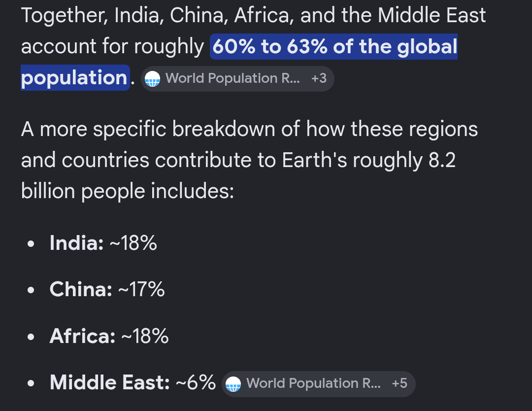Screen dimensions: 532x411
Task: Click 'billion people includes:' text line
Action: click(128, 191)
